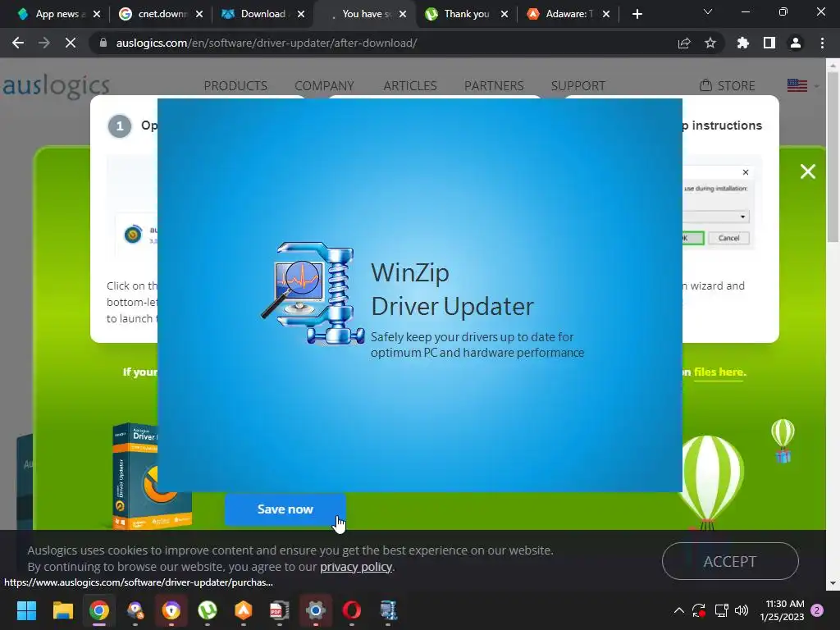Open the Chrome extensions puzzle icon
Viewport: 840px width, 630px height.
pos(743,43)
